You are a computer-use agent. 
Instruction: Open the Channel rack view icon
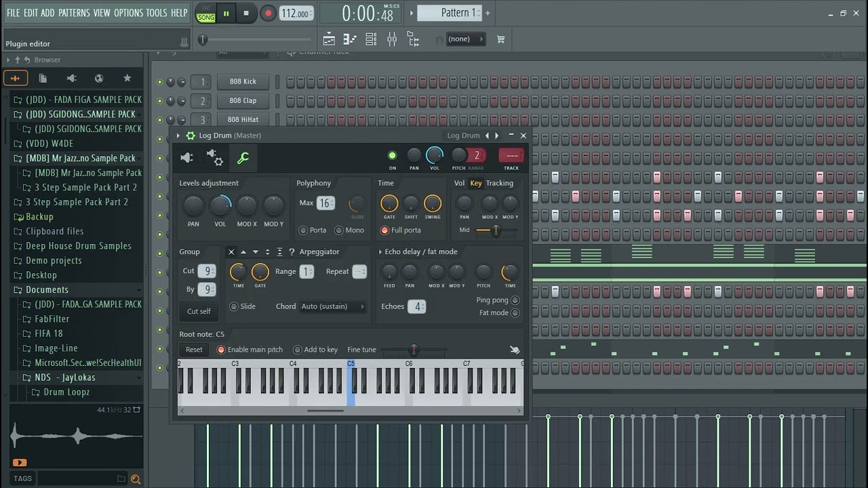pyautogui.click(x=371, y=39)
